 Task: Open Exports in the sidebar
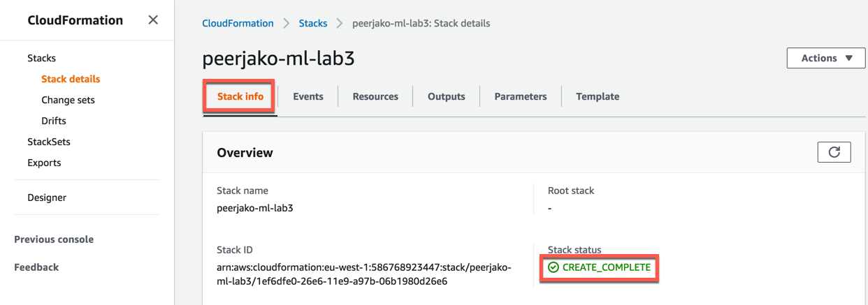click(44, 163)
